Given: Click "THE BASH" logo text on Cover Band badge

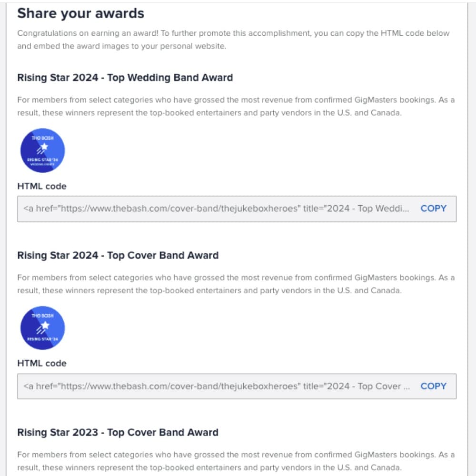Looking at the screenshot, I should coord(42,316).
